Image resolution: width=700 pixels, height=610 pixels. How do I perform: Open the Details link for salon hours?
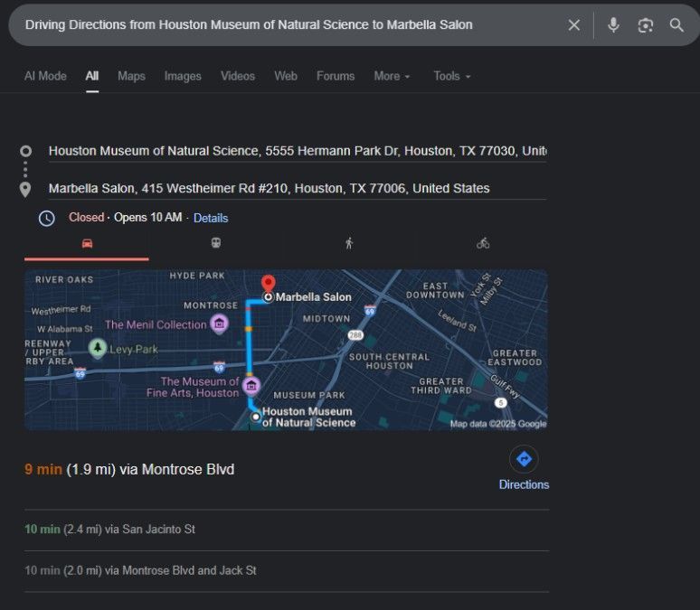pyautogui.click(x=211, y=218)
